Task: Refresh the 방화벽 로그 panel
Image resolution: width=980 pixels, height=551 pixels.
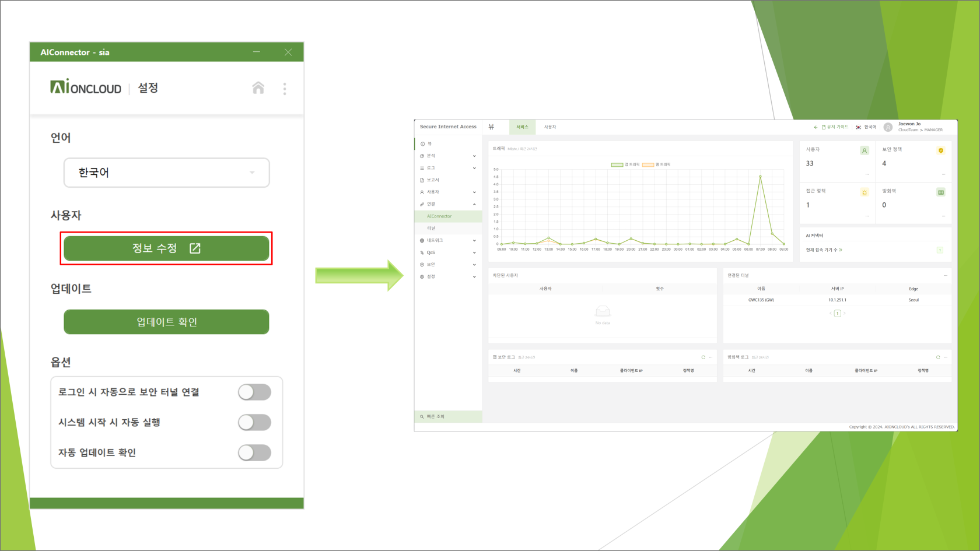Action: (938, 357)
